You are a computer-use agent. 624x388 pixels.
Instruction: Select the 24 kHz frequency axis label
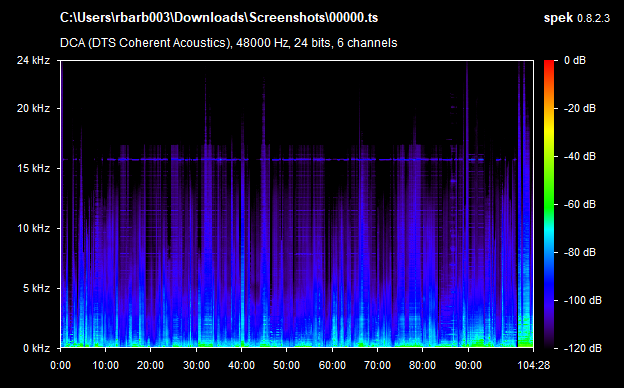(x=33, y=60)
